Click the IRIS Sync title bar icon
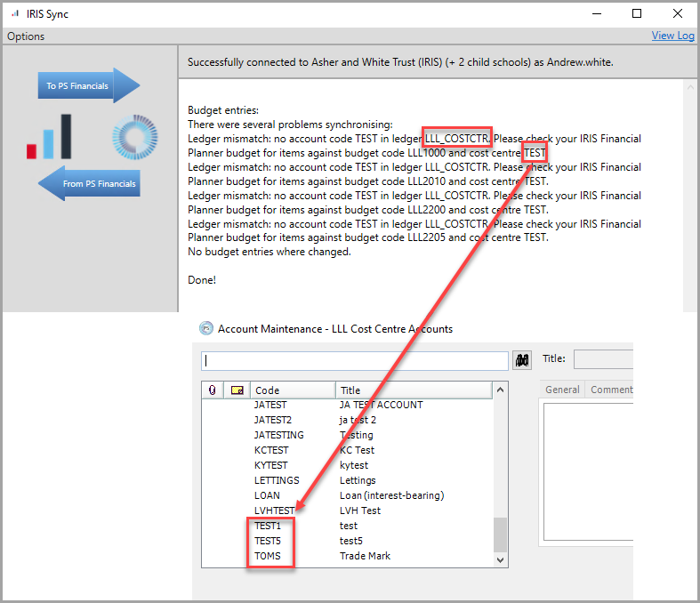 click(13, 13)
